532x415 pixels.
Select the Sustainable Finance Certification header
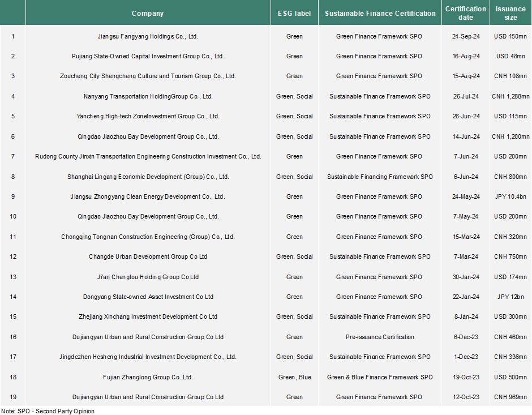point(380,13)
